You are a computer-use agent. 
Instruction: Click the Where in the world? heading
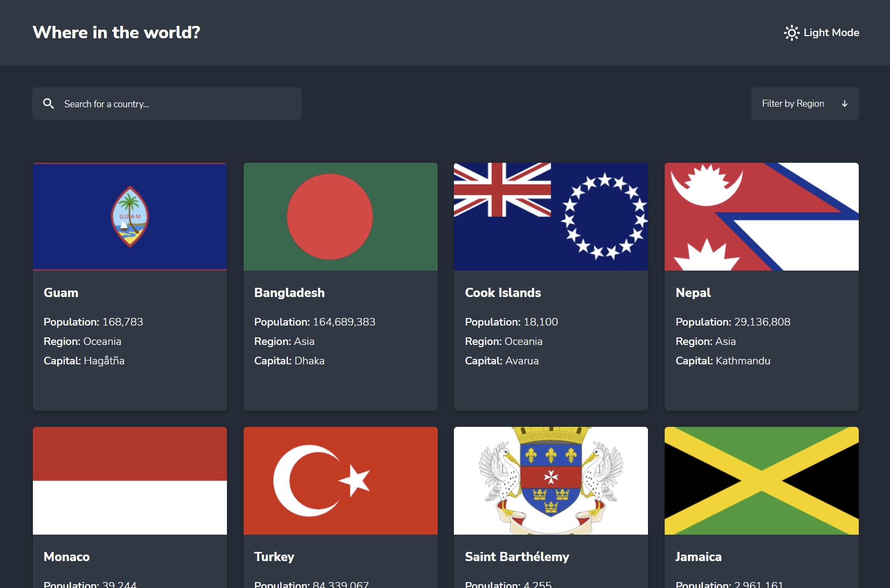coord(116,32)
